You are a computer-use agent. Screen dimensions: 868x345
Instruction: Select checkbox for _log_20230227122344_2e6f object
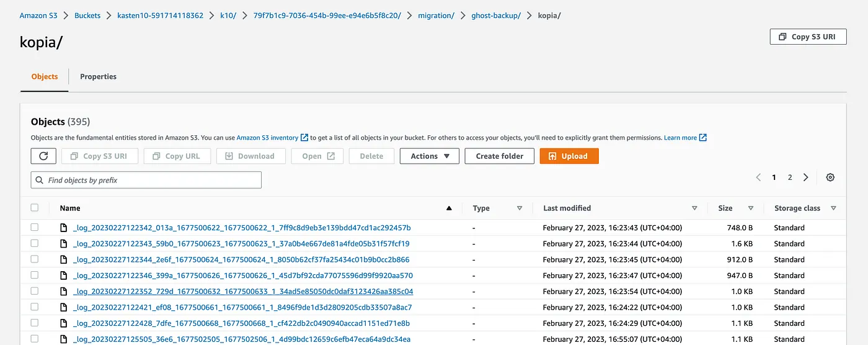[x=35, y=259]
